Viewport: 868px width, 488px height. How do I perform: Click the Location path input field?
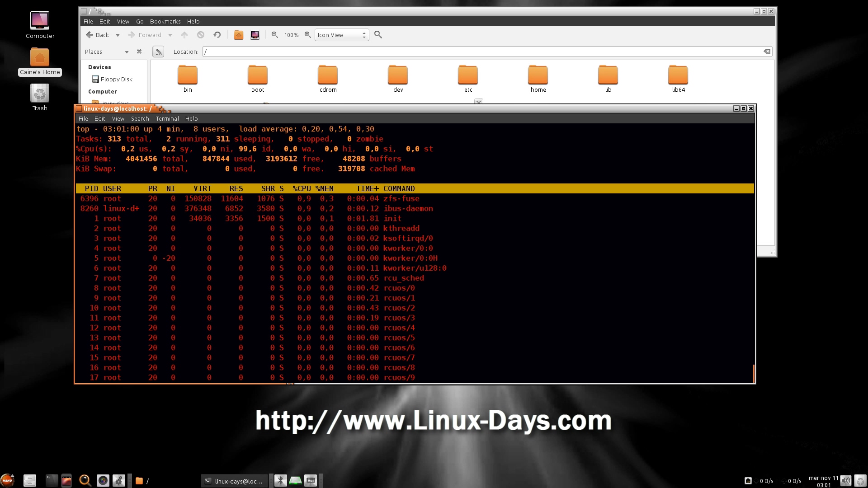[483, 52]
